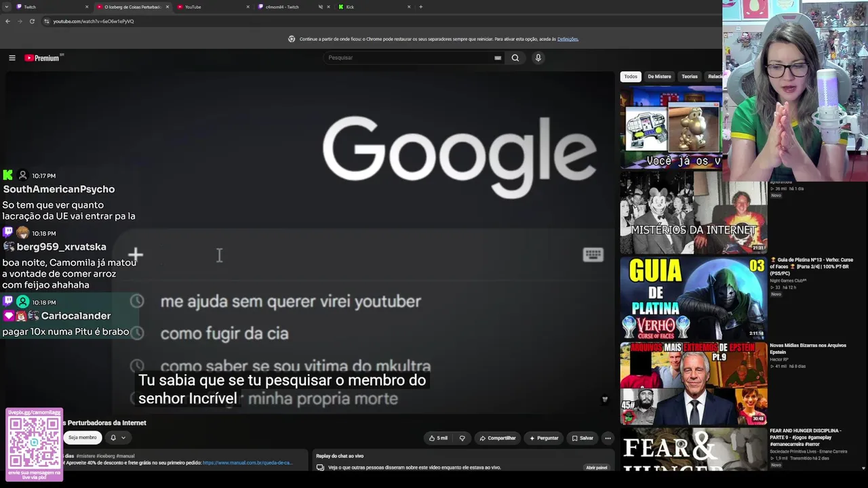Click the Seja membro button
The width and height of the screenshot is (868, 488).
click(x=83, y=438)
